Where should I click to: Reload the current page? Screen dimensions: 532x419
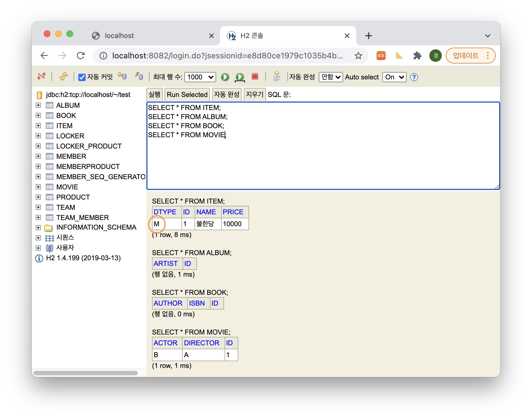(x=81, y=56)
